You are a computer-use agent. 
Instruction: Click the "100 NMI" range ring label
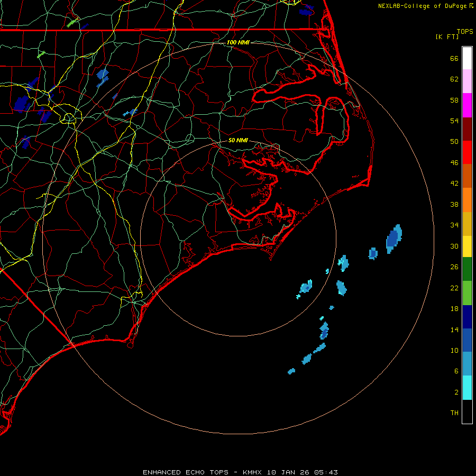coord(238,42)
